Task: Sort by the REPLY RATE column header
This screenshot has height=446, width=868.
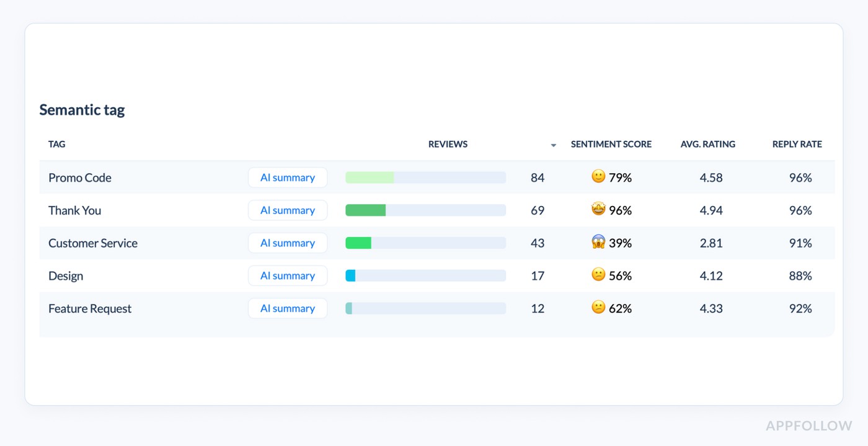Action: point(797,144)
